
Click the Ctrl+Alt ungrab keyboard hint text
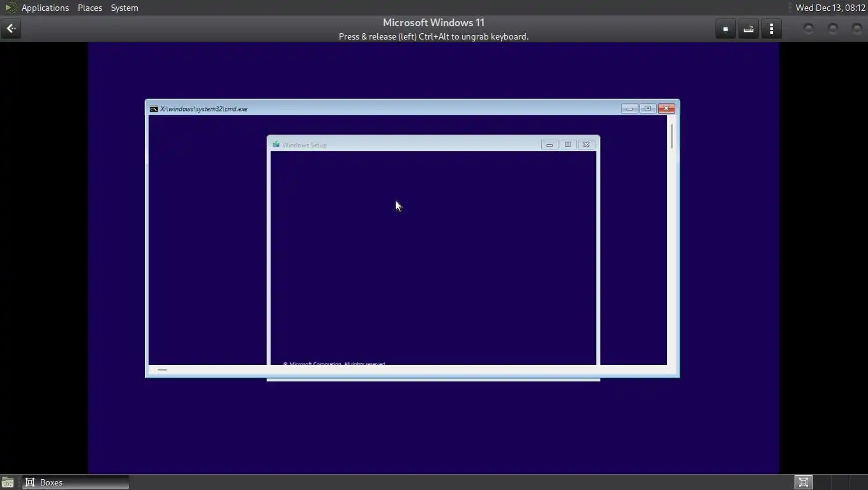(433, 37)
